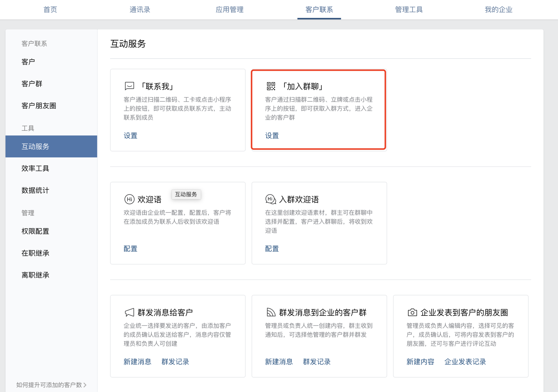Click 新建消息 in 群发消息给客户 card
Viewport: 558px width, 392px height.
click(x=137, y=362)
